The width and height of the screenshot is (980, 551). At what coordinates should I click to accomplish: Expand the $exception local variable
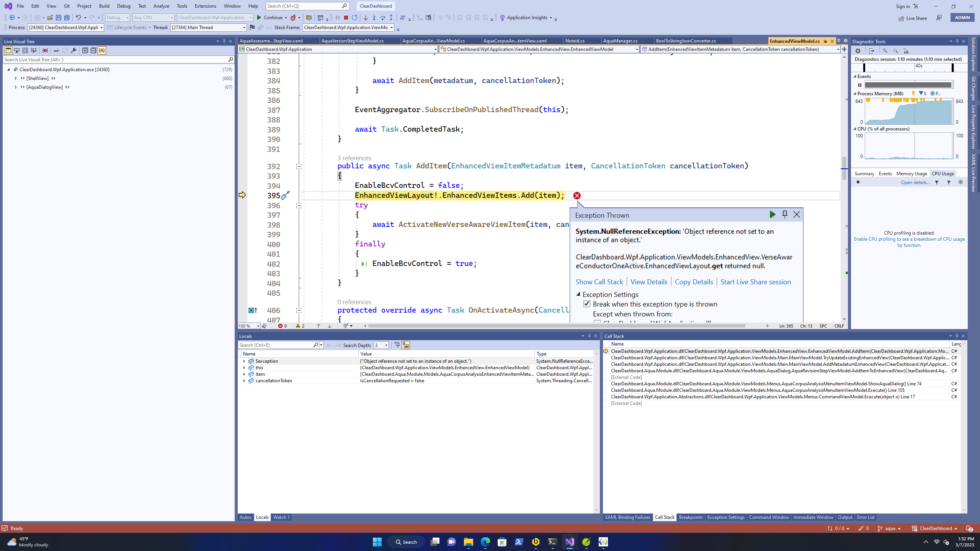[244, 361]
